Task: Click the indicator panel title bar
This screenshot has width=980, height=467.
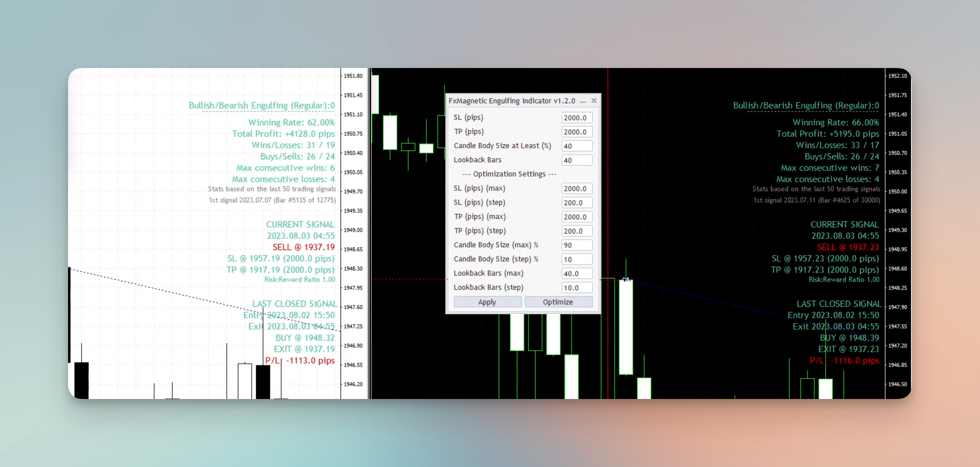Action: pyautogui.click(x=512, y=101)
